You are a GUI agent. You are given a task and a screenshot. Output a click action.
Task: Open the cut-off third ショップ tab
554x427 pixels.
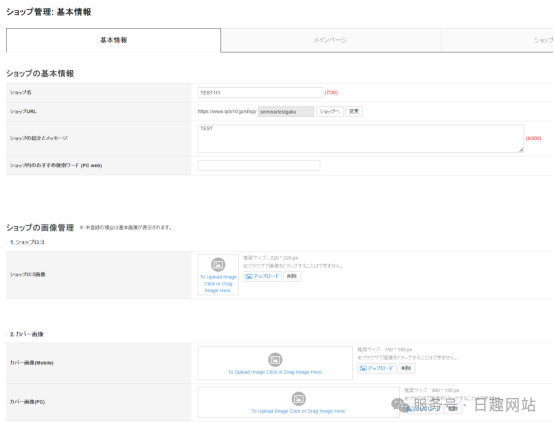(497, 40)
